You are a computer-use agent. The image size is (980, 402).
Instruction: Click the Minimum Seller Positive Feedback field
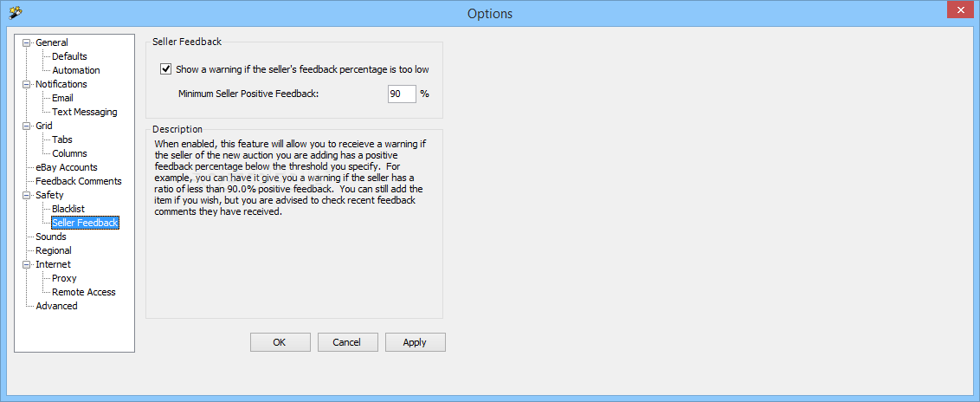pyautogui.click(x=401, y=94)
